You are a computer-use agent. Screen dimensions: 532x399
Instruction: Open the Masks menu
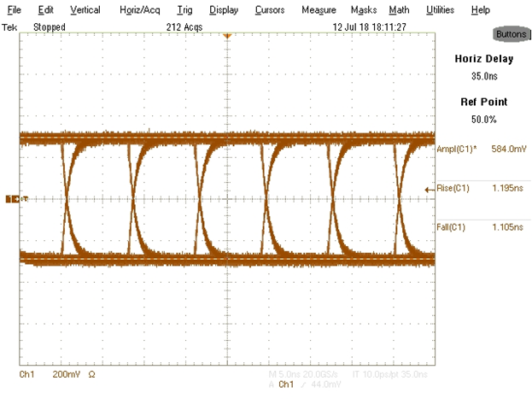(x=363, y=9)
